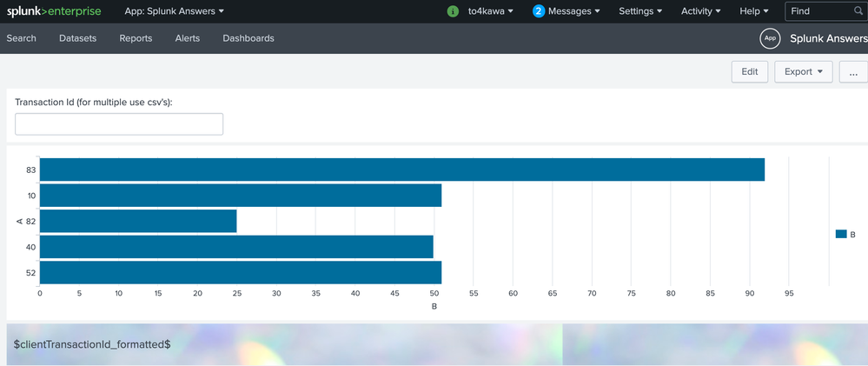Click the bar for value 40
The width and height of the screenshot is (868, 366).
tap(236, 247)
